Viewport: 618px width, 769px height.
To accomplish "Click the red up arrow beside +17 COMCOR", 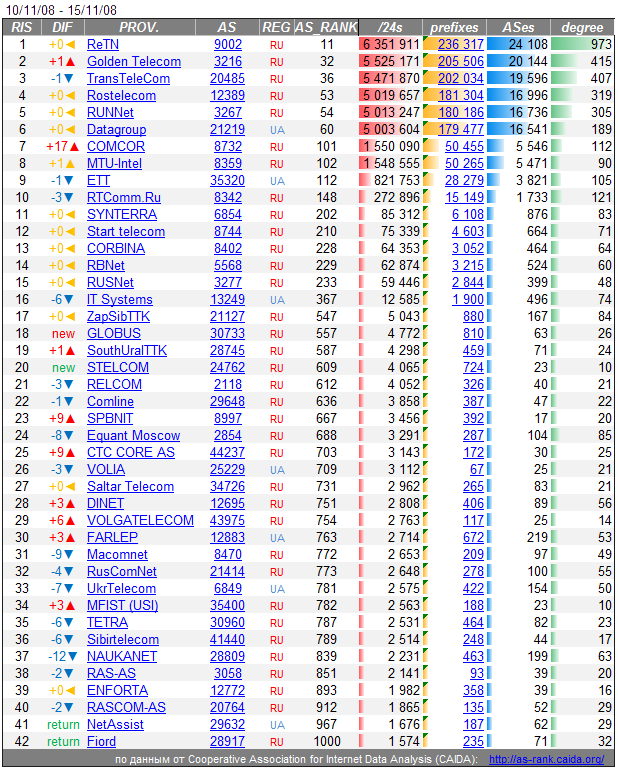I will 74,147.
